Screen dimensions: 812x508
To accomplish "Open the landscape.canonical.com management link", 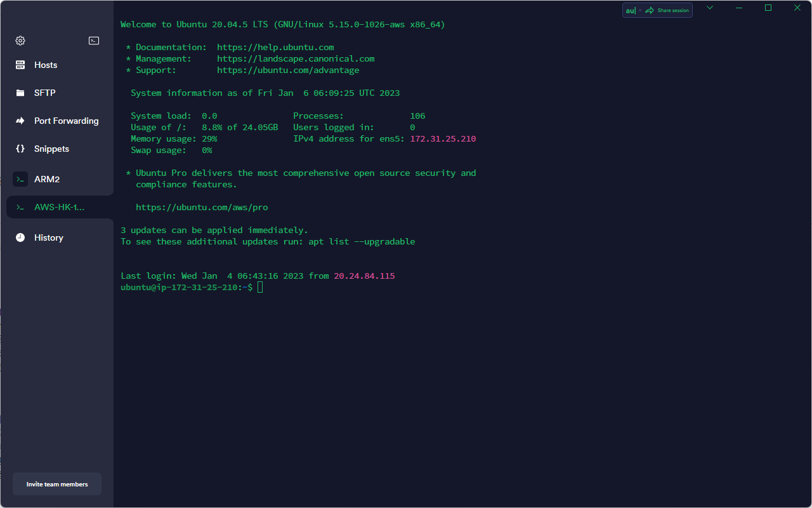I will 296,58.
